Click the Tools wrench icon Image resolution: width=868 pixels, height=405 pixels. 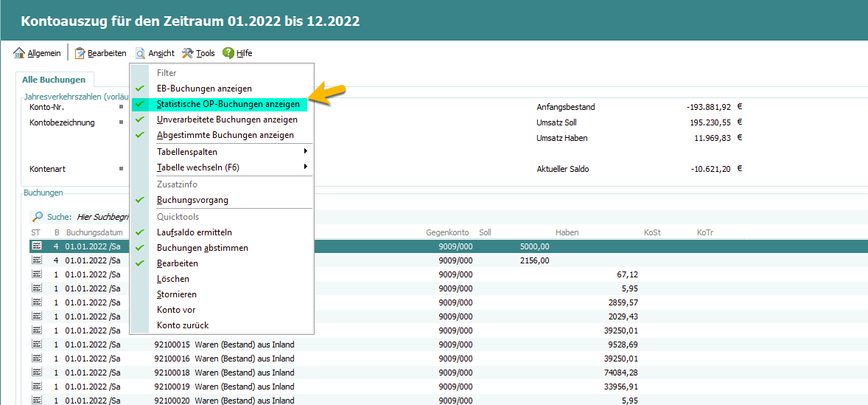pyautogui.click(x=188, y=53)
